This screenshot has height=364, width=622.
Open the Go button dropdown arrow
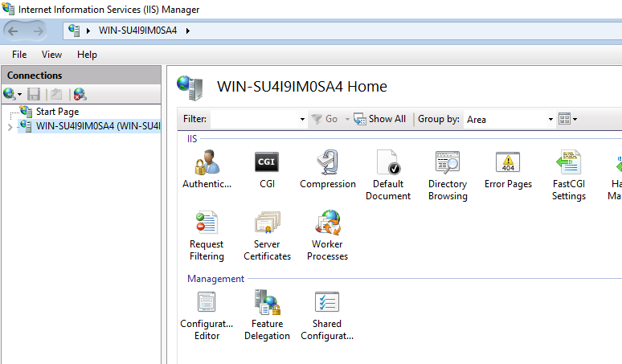coord(347,119)
